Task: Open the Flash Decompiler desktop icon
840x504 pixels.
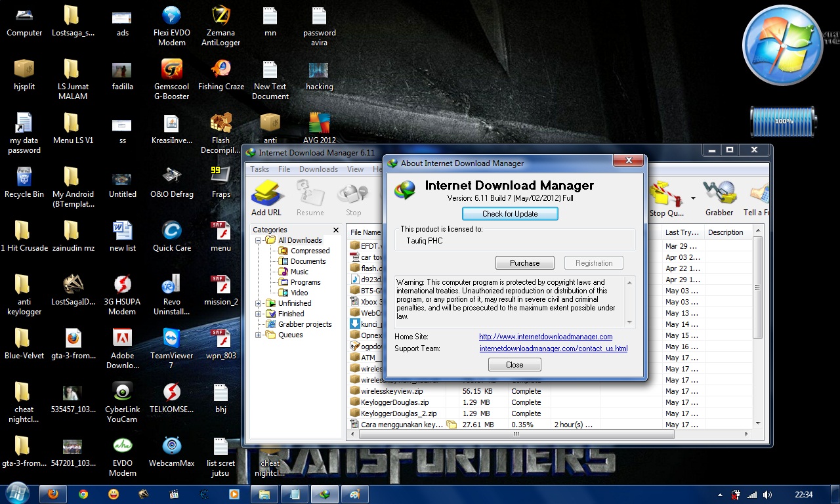Action: tap(221, 134)
